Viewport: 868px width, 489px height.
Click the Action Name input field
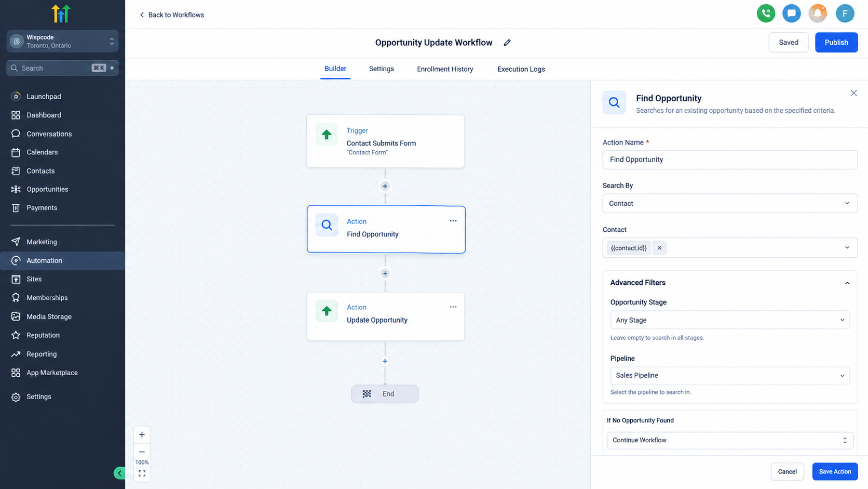[x=730, y=160]
